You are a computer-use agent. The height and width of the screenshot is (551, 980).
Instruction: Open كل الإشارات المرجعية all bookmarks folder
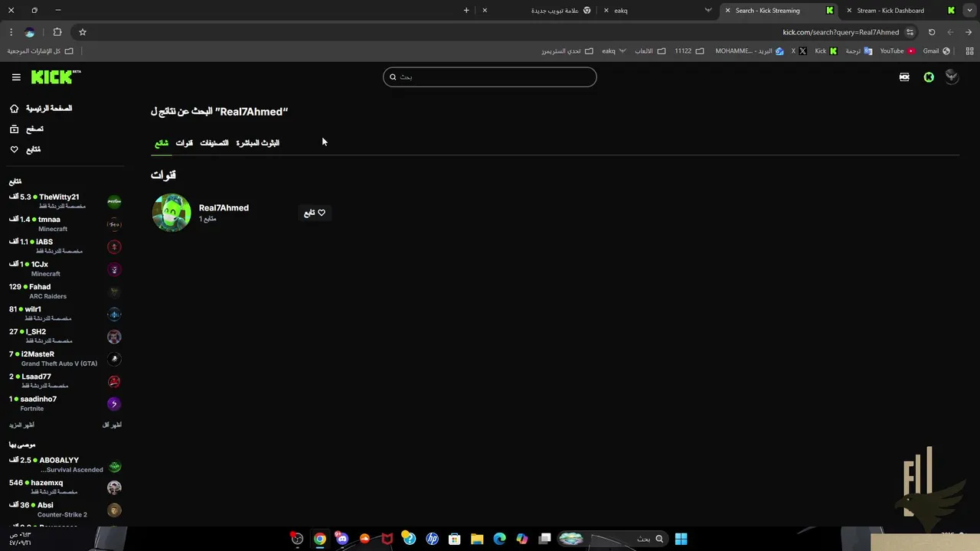[41, 51]
